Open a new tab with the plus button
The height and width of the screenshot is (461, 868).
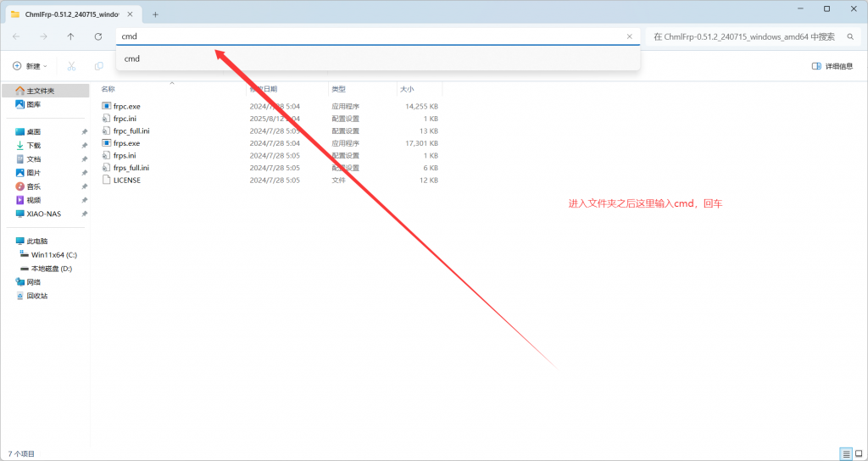[x=155, y=14]
